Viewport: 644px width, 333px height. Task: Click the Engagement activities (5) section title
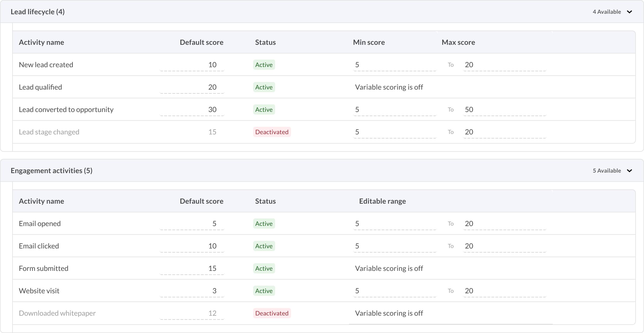click(x=51, y=171)
